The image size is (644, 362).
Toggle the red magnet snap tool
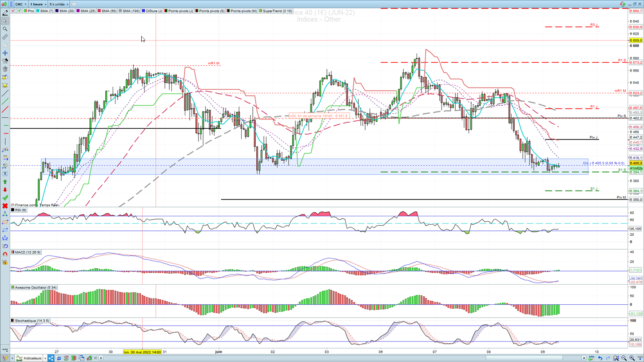[5, 254]
